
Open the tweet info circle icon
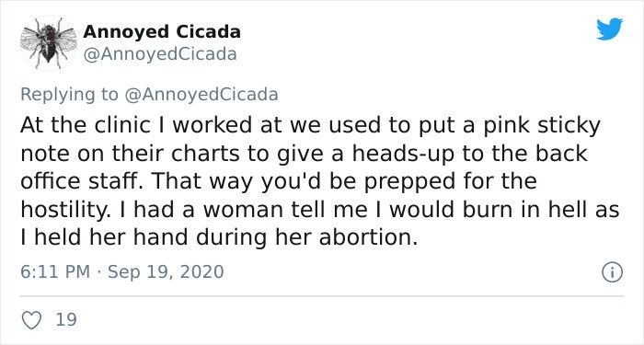click(612, 272)
